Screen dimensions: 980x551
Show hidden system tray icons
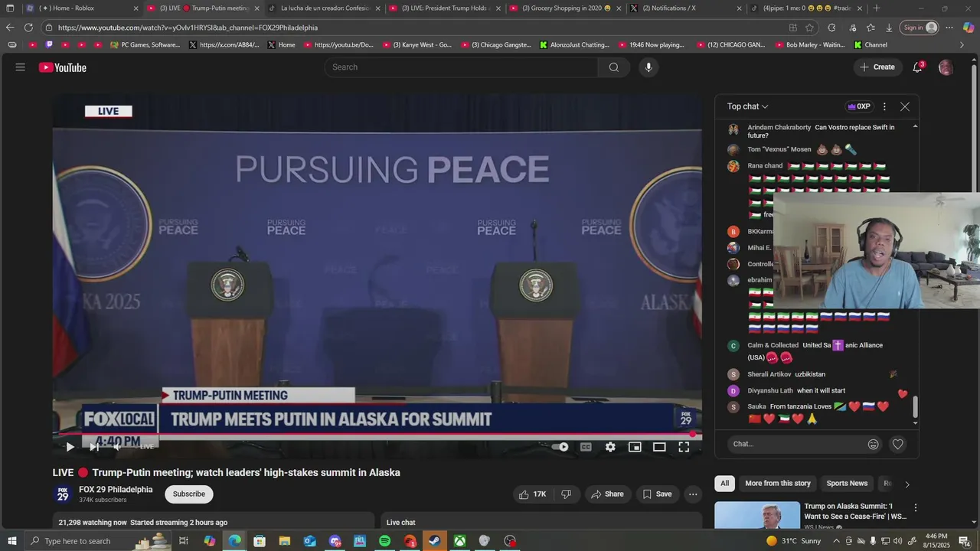tap(835, 541)
